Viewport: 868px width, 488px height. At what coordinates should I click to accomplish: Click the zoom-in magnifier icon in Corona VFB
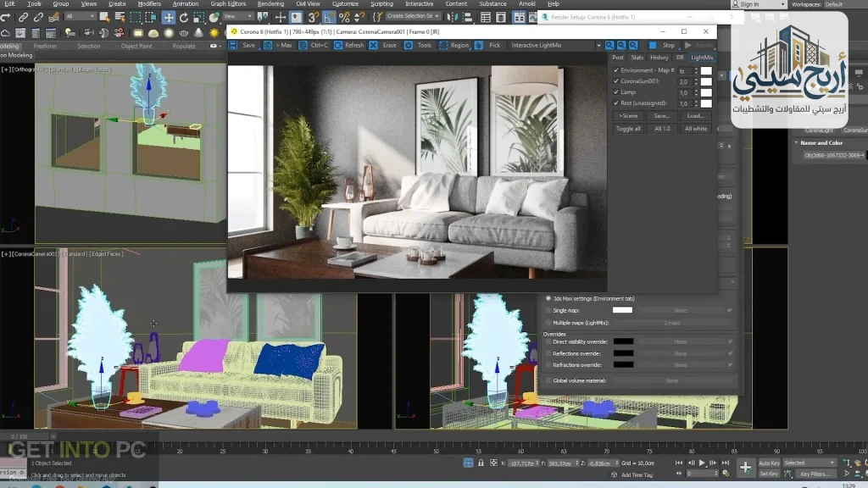pyautogui.click(x=608, y=45)
